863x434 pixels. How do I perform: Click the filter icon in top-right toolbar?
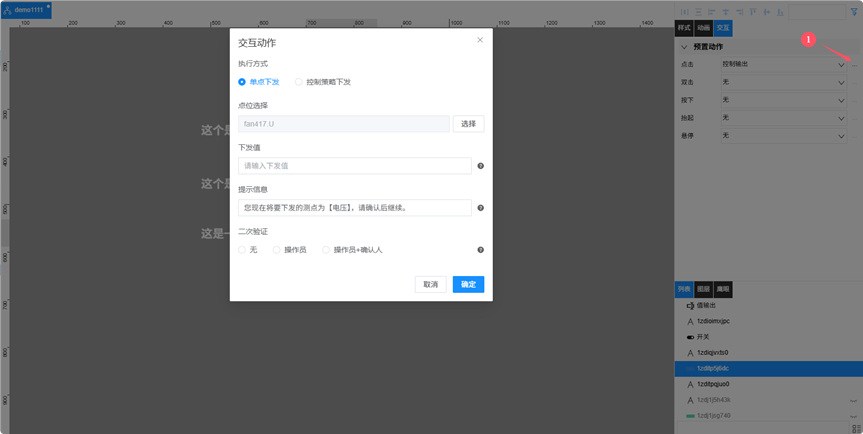click(853, 12)
